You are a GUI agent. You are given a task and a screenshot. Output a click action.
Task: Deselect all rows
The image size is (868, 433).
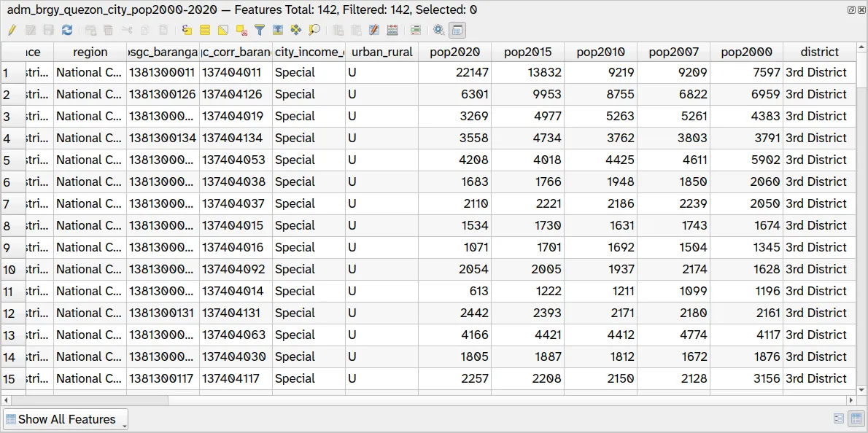click(242, 30)
